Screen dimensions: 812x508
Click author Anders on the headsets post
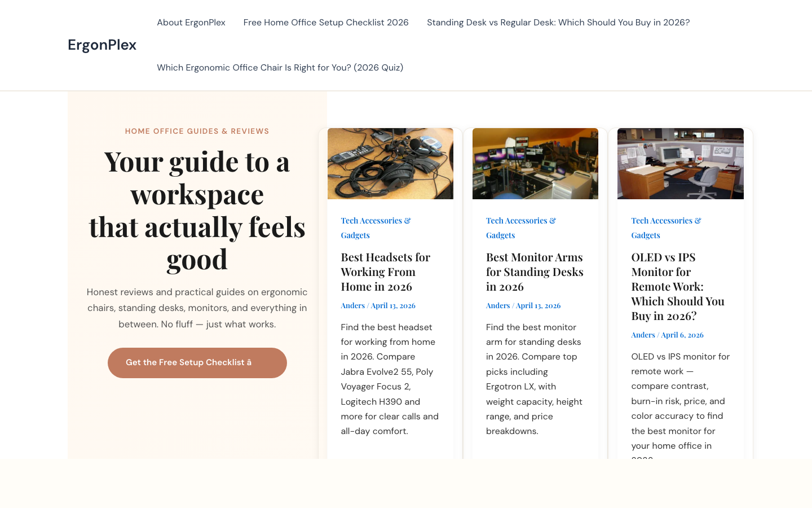[x=352, y=305]
